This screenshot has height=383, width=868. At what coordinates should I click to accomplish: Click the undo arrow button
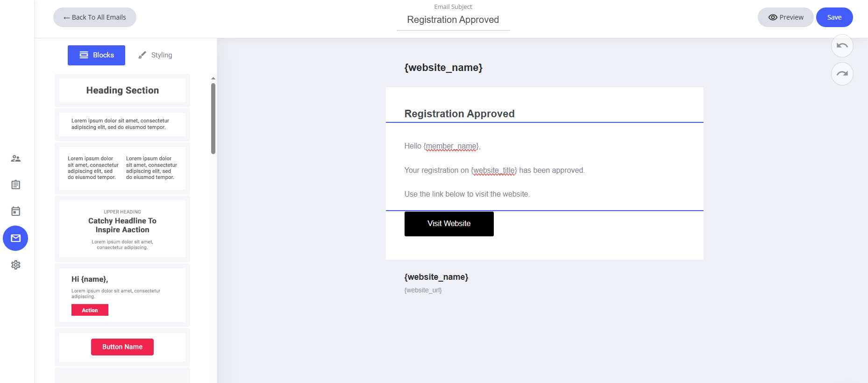point(842,46)
